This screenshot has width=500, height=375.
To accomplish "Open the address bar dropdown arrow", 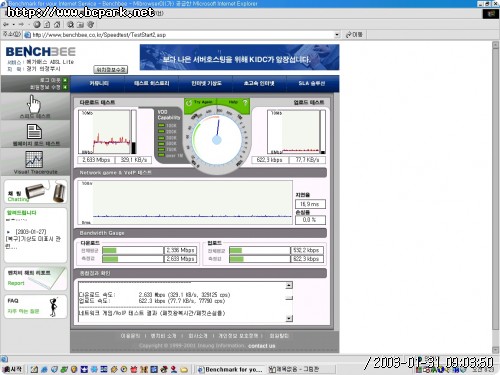I will coord(337,35).
